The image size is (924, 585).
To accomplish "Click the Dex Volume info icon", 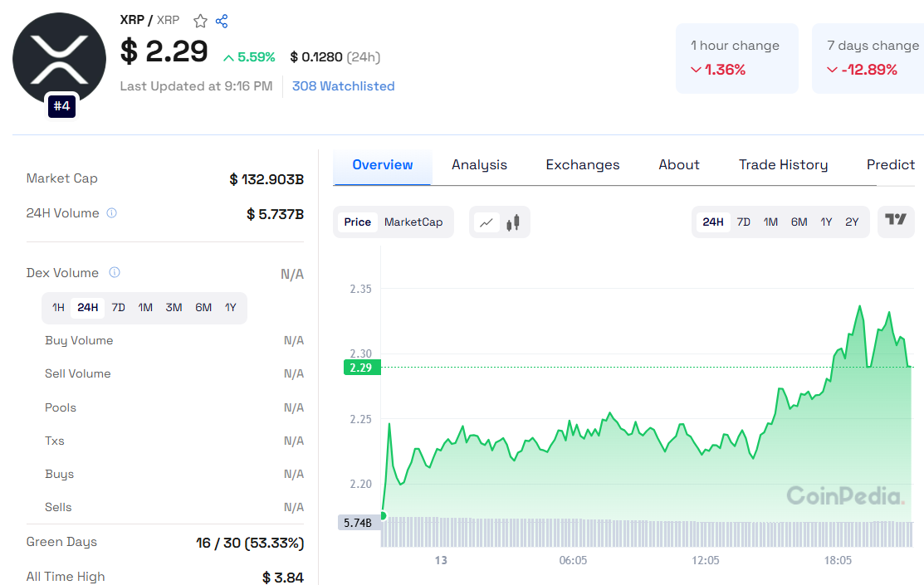I will pos(115,273).
